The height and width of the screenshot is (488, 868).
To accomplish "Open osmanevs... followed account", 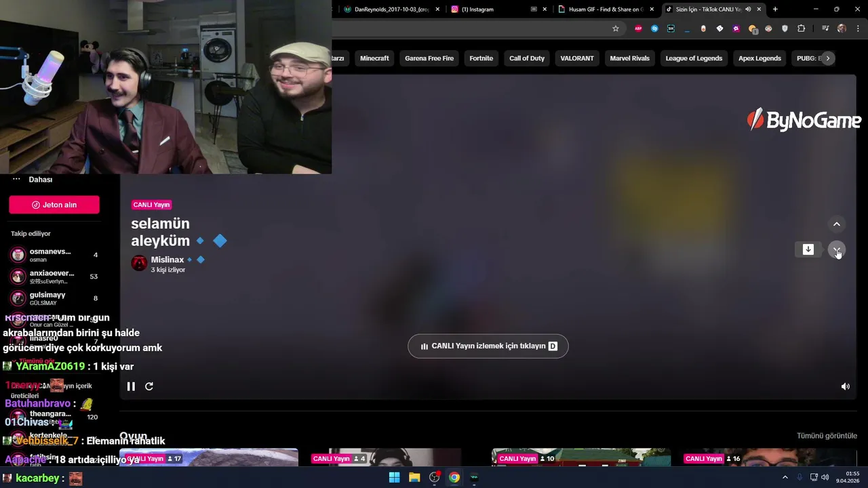I will click(x=54, y=255).
